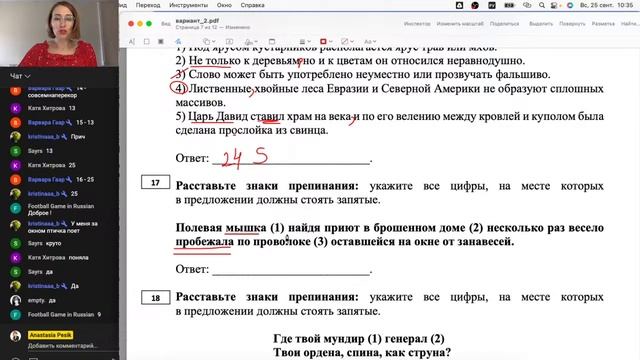Click Катя Хитрова avatar beside message 13
The height and width of the screenshot is (360, 640).
click(x=16, y=109)
